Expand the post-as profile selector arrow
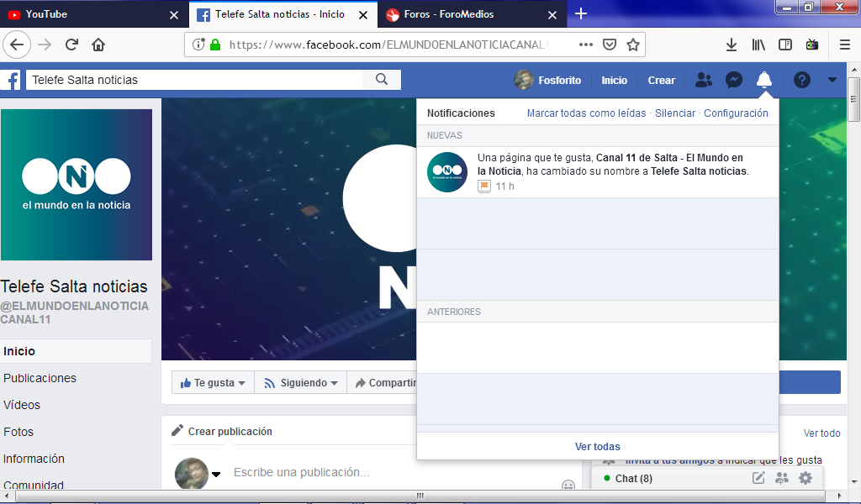Image resolution: width=861 pixels, height=504 pixels. [216, 474]
